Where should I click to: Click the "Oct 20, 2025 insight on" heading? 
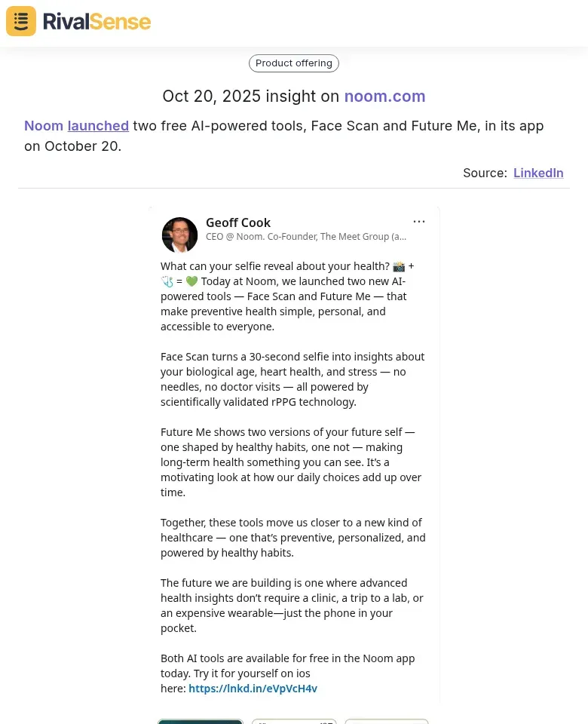click(252, 97)
